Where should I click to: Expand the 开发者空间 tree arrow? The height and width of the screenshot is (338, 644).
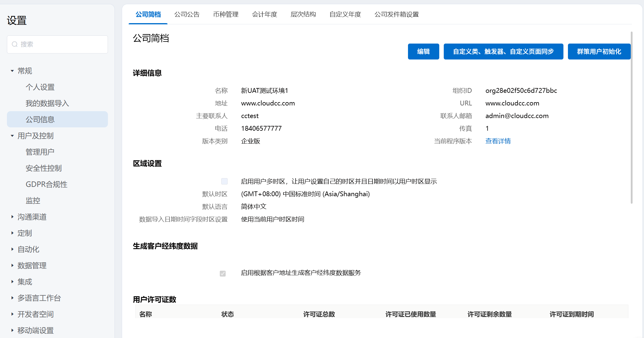12,314
